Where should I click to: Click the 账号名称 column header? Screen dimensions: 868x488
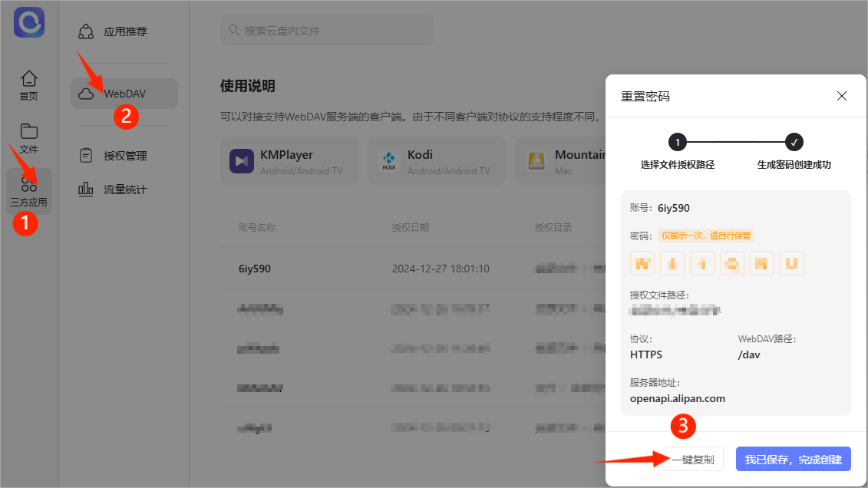click(257, 227)
